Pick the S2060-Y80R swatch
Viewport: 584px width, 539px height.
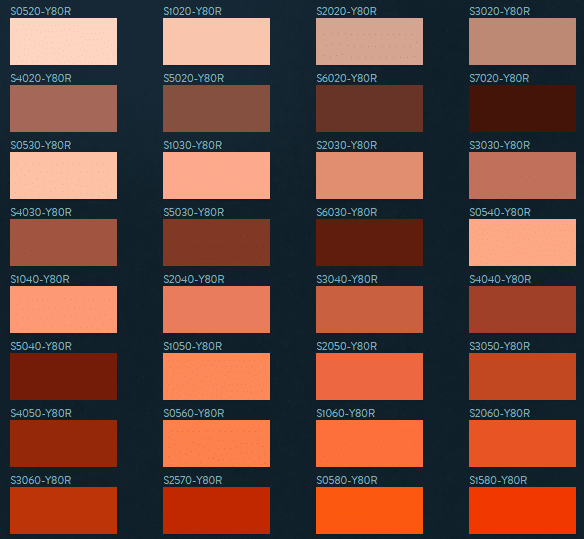pyautogui.click(x=523, y=444)
